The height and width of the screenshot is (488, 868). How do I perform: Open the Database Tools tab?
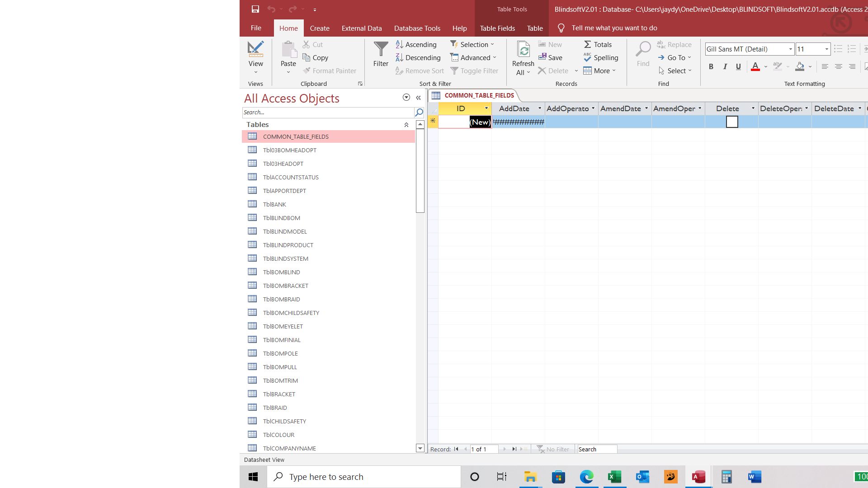(417, 28)
